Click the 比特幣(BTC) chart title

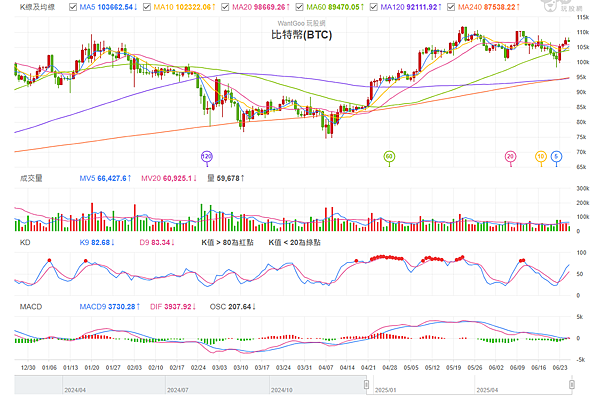pyautogui.click(x=302, y=35)
